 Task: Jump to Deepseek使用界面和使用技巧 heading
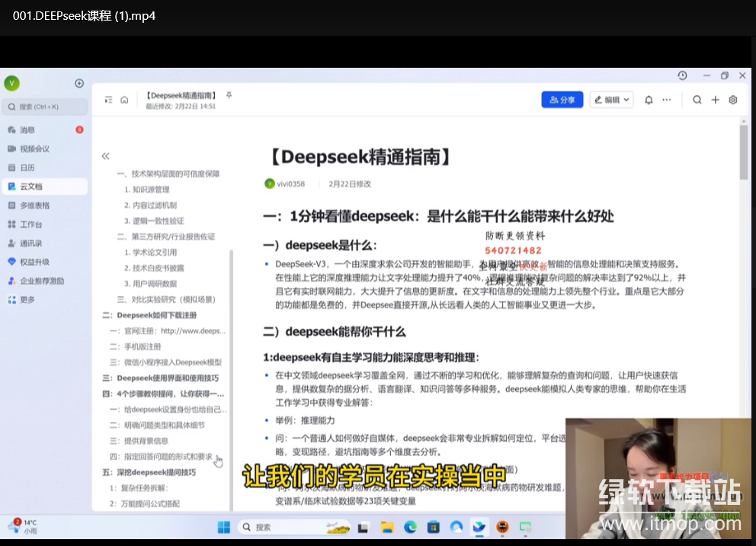[161, 378]
